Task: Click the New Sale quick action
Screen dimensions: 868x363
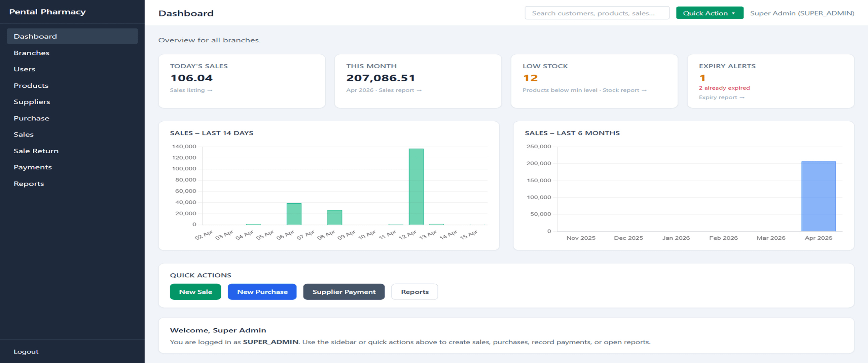Action: click(x=195, y=292)
